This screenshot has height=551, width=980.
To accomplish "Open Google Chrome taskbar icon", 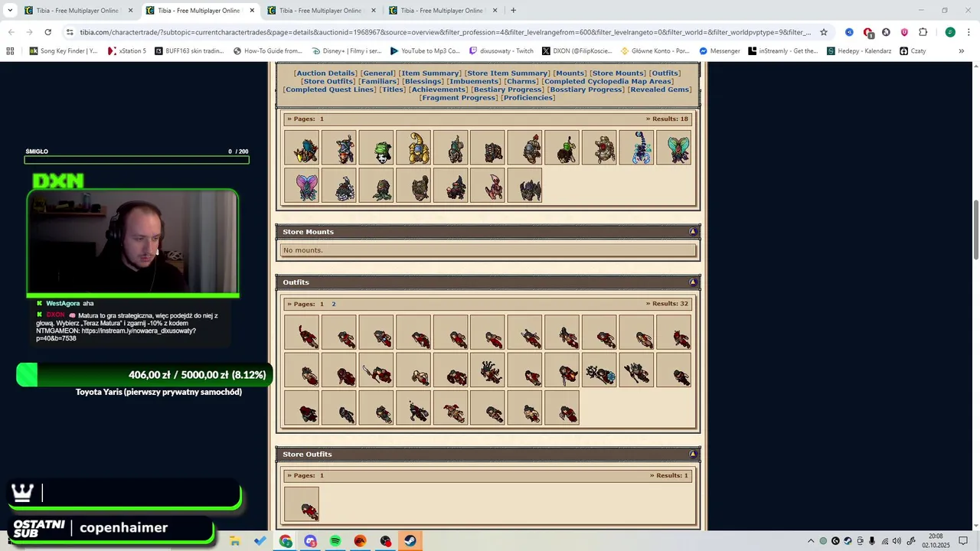I will click(x=286, y=541).
